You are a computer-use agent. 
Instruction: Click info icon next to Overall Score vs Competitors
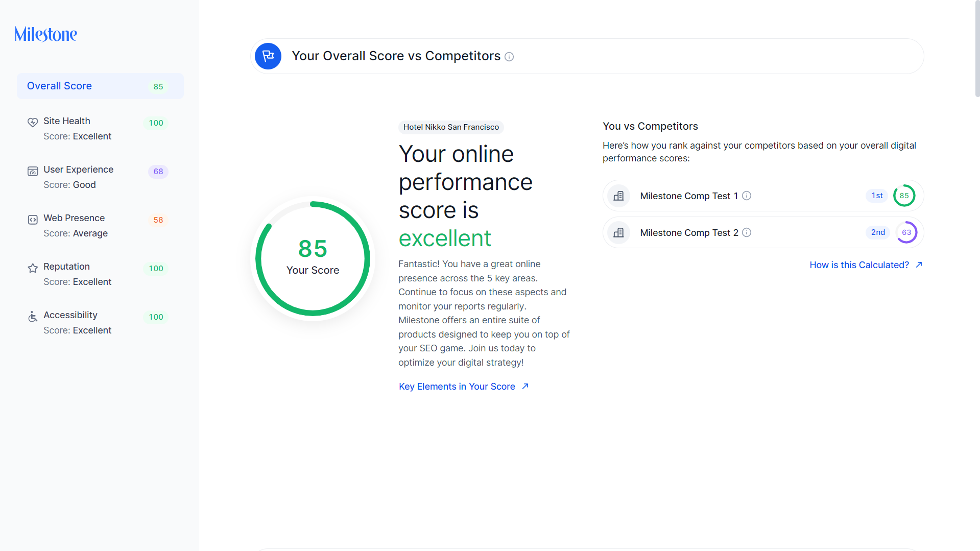pos(509,57)
